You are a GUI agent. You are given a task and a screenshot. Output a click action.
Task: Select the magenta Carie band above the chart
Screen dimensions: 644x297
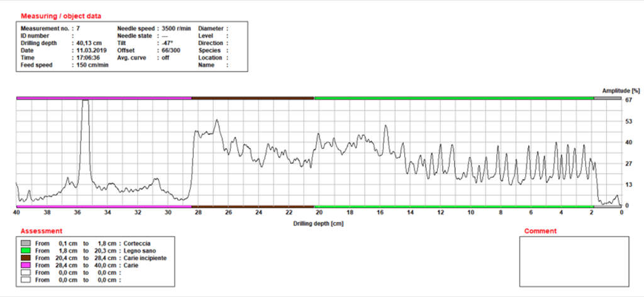(x=104, y=98)
